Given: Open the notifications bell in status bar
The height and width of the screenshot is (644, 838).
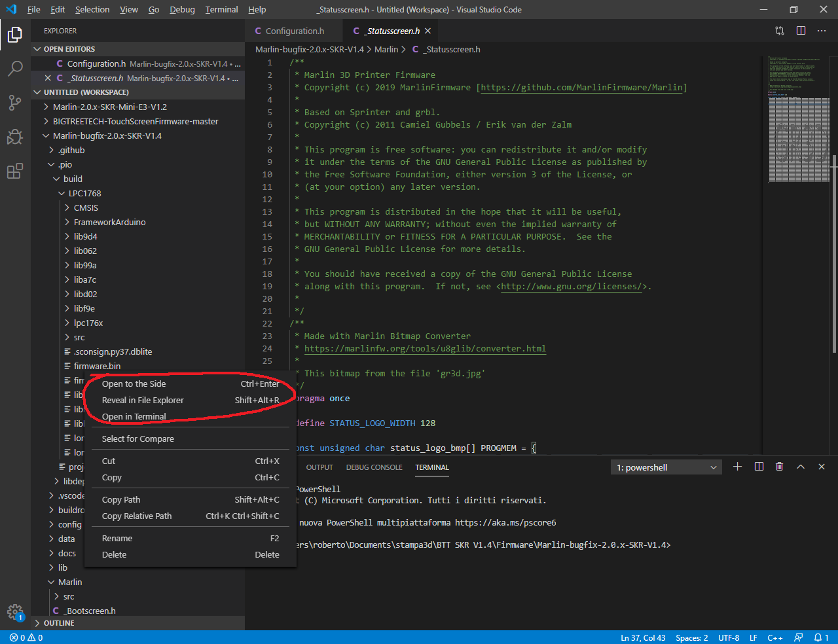Looking at the screenshot, I should tap(818, 637).
